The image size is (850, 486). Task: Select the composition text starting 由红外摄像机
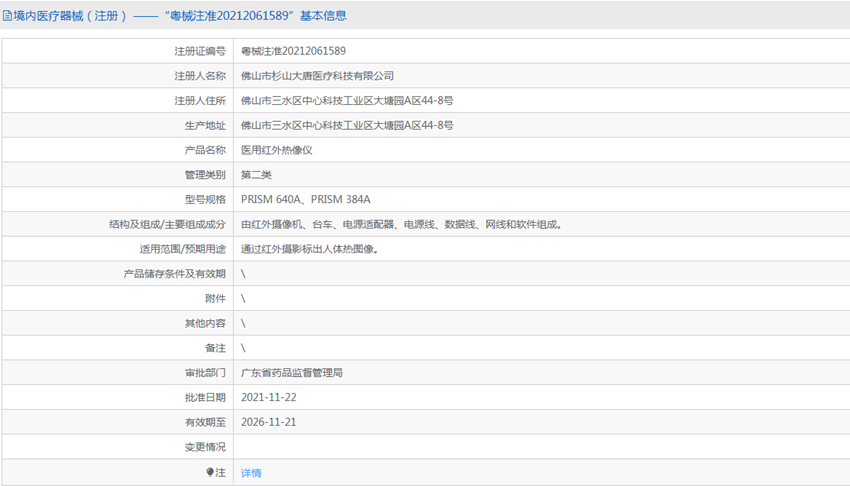click(401, 224)
